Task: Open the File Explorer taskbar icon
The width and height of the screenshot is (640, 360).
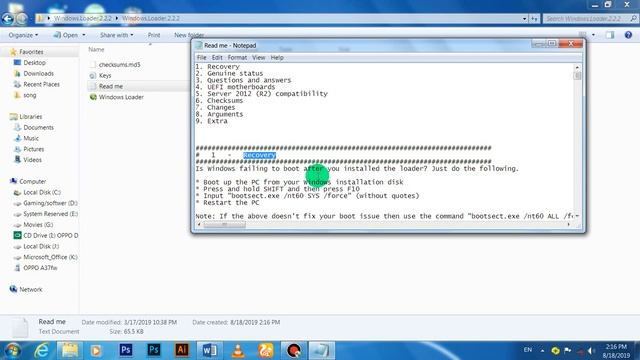Action: pos(69,351)
